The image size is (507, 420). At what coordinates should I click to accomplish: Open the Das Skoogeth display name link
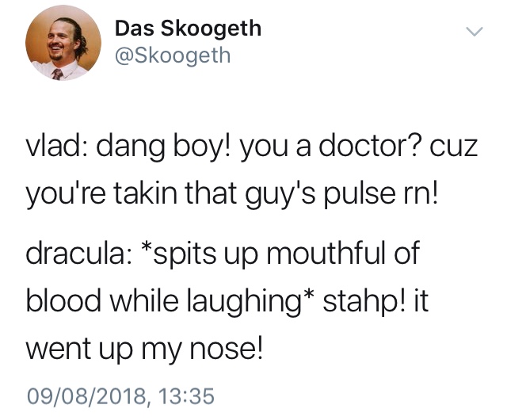tap(189, 29)
